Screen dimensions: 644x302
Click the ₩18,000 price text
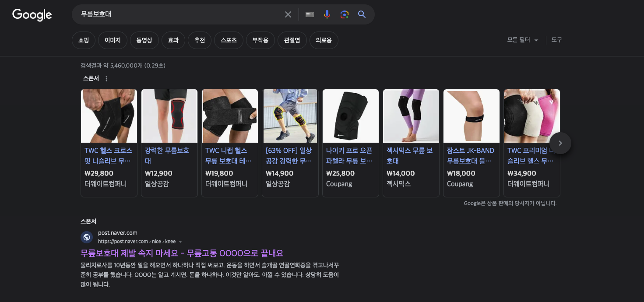click(x=461, y=173)
